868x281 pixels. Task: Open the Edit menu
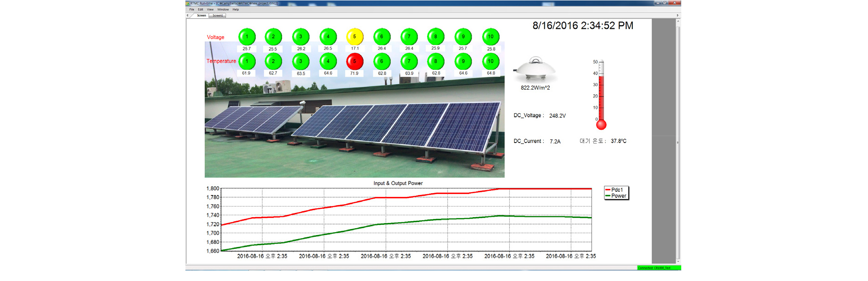(x=200, y=9)
